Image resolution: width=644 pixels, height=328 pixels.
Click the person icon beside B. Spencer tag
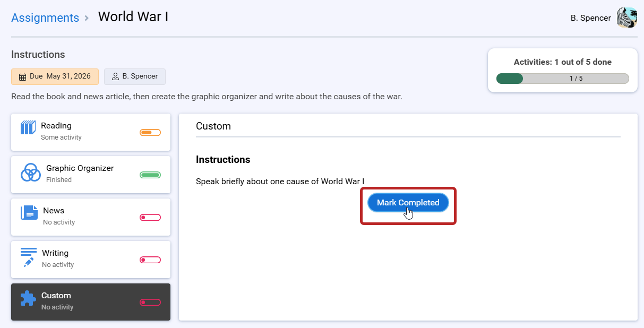click(x=115, y=76)
